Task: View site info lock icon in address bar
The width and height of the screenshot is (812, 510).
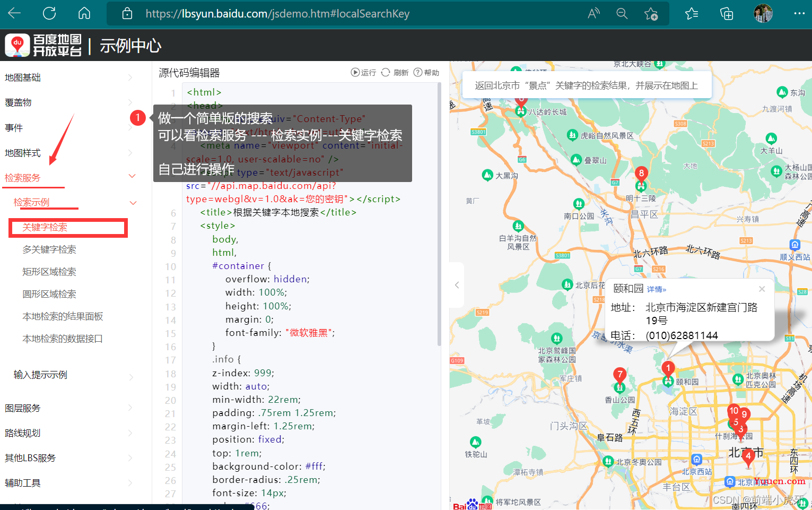Action: [127, 14]
